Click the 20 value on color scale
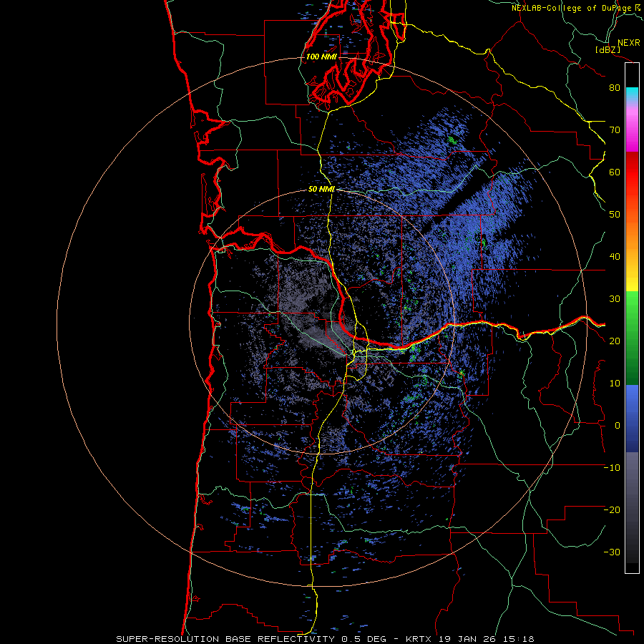This screenshot has width=644, height=644. [615, 341]
